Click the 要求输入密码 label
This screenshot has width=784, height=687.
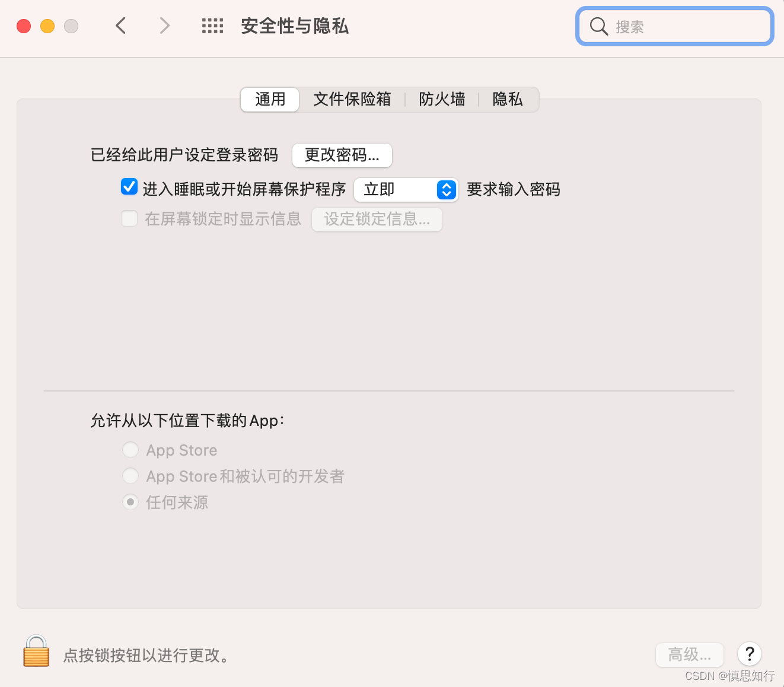514,189
